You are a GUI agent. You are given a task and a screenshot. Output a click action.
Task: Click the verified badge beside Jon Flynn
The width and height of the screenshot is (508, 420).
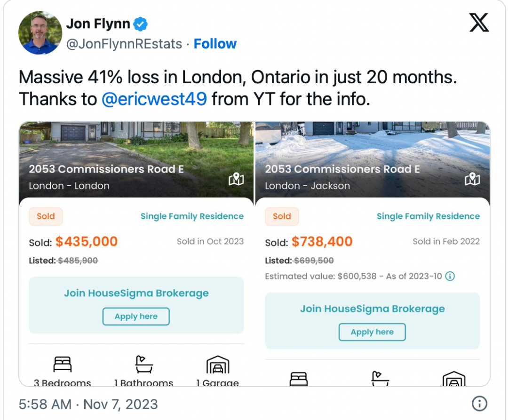pos(141,24)
